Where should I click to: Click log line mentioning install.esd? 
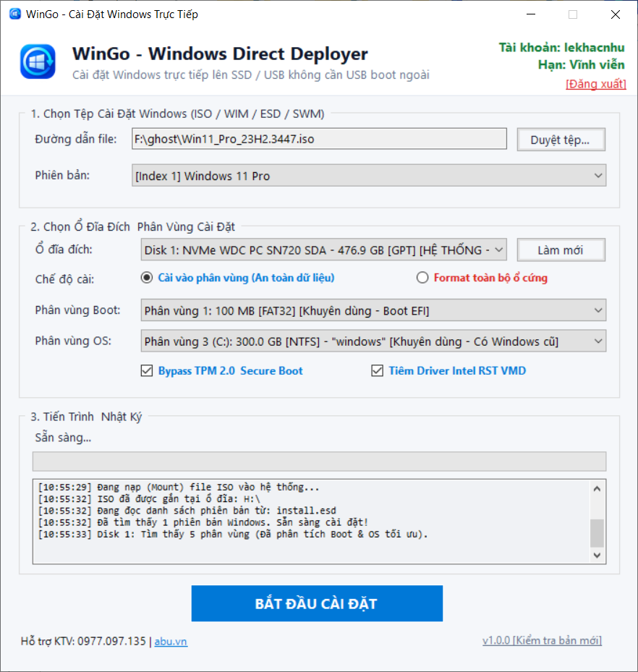pyautogui.click(x=187, y=511)
